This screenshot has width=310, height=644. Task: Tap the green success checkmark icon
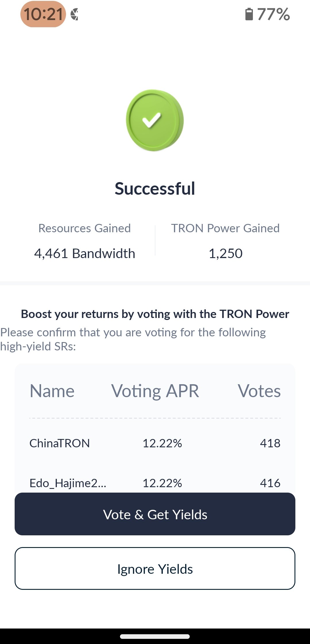[155, 120]
